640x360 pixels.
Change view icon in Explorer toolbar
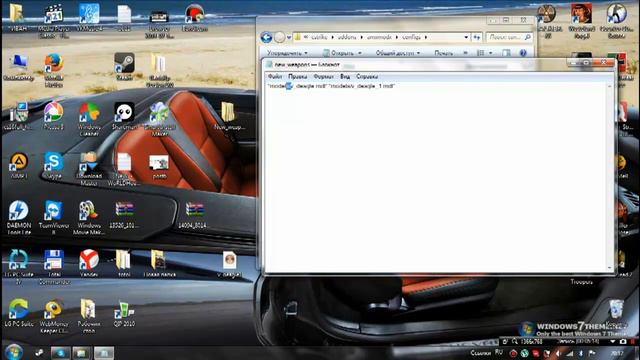481,53
